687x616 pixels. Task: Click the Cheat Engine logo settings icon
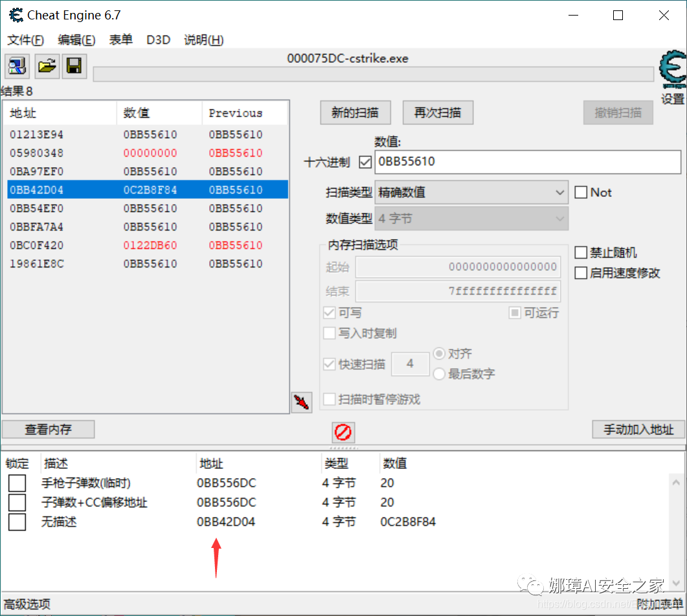click(673, 69)
